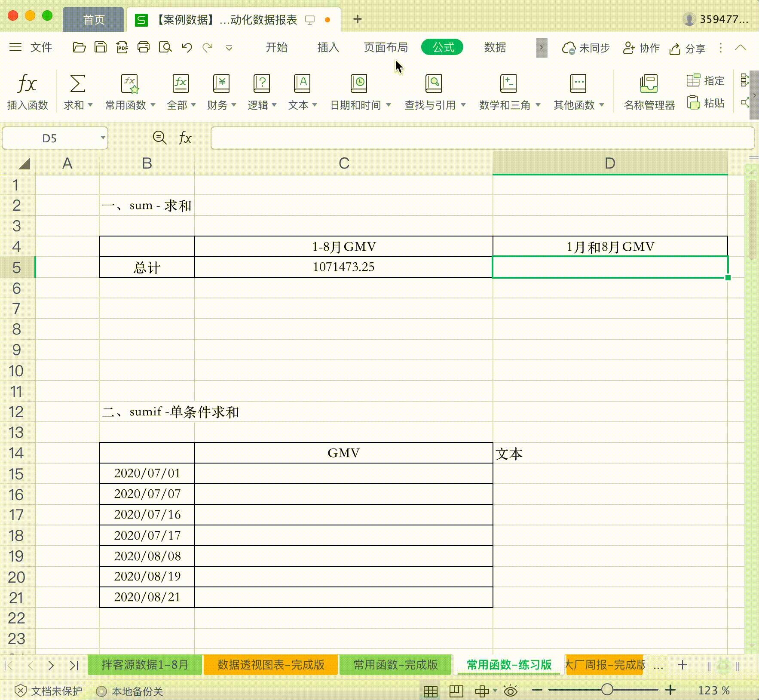Click the zoom magnifier beside formula bar
The image size is (759, 700).
point(159,138)
